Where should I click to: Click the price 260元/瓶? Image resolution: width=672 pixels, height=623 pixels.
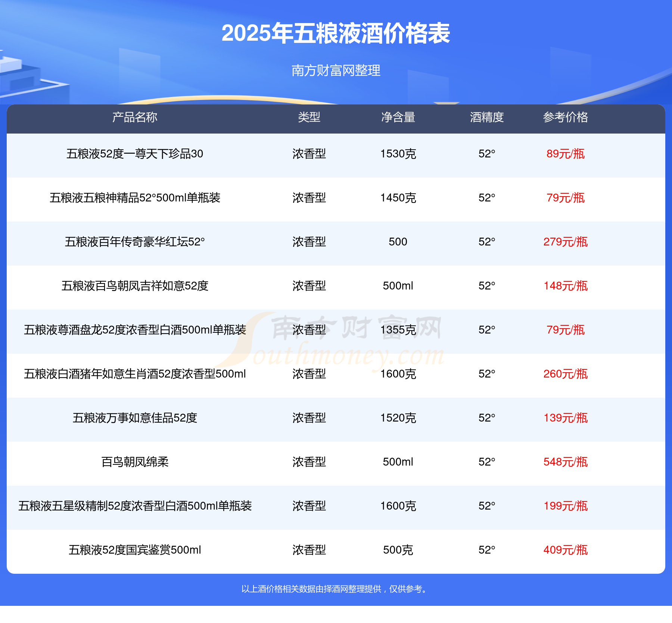pos(566,374)
